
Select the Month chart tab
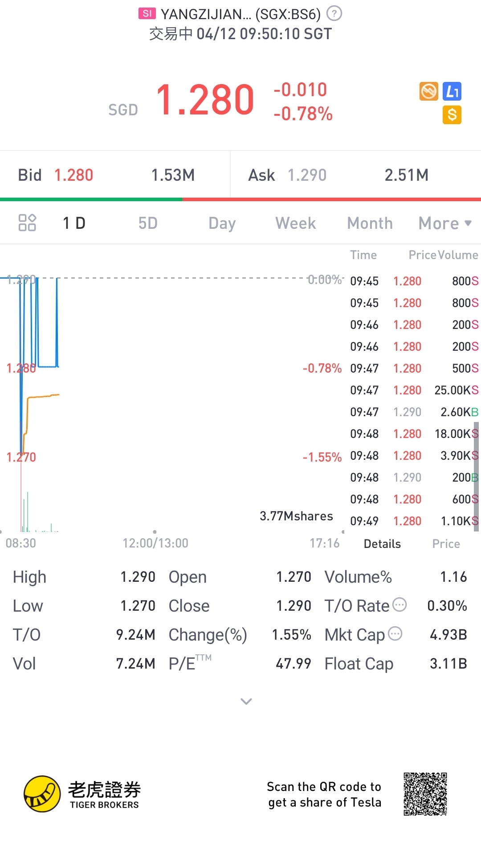pyautogui.click(x=370, y=223)
